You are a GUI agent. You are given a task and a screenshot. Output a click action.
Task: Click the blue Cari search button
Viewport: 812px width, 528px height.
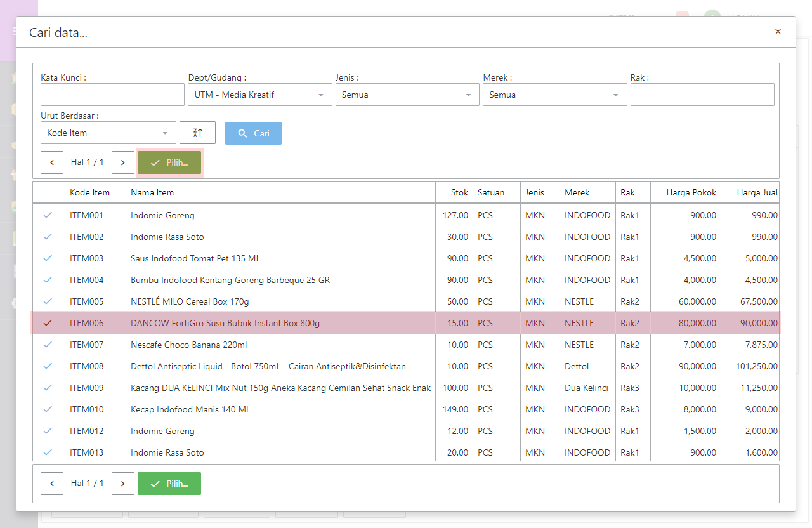pyautogui.click(x=253, y=133)
